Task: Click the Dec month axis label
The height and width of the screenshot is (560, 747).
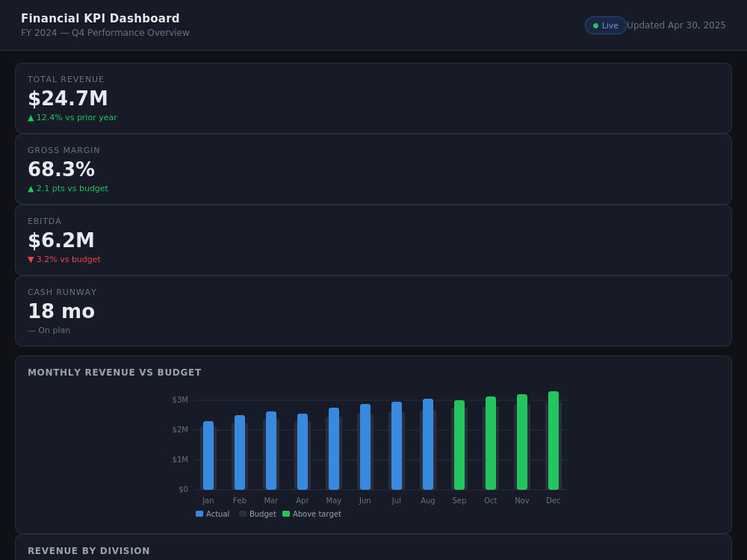Action: [554, 501]
